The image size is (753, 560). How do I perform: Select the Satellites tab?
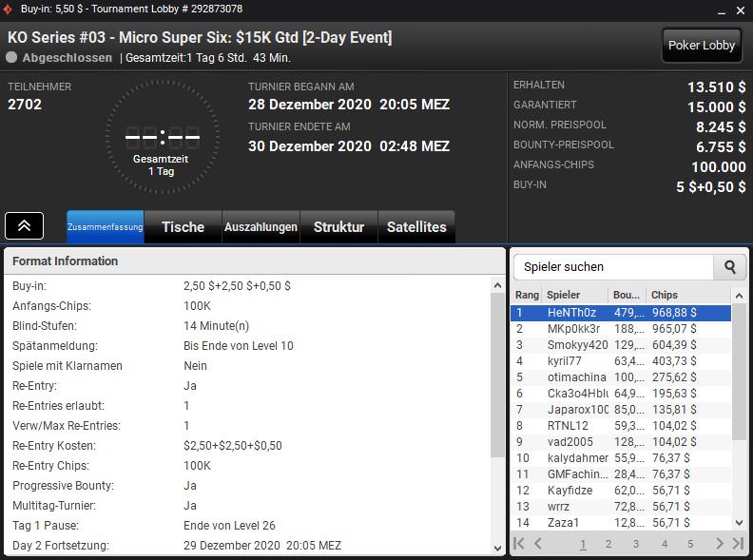click(416, 227)
